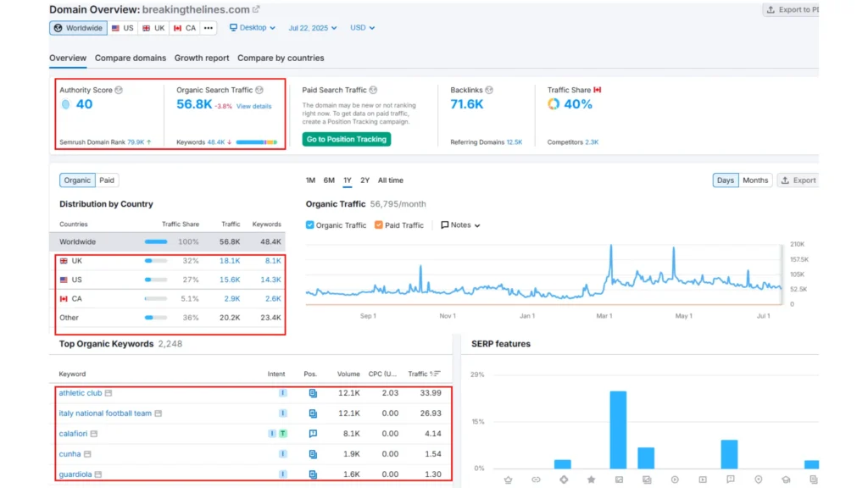868x488 pixels.
Task: Set chart granularity to Days
Action: [x=726, y=180]
